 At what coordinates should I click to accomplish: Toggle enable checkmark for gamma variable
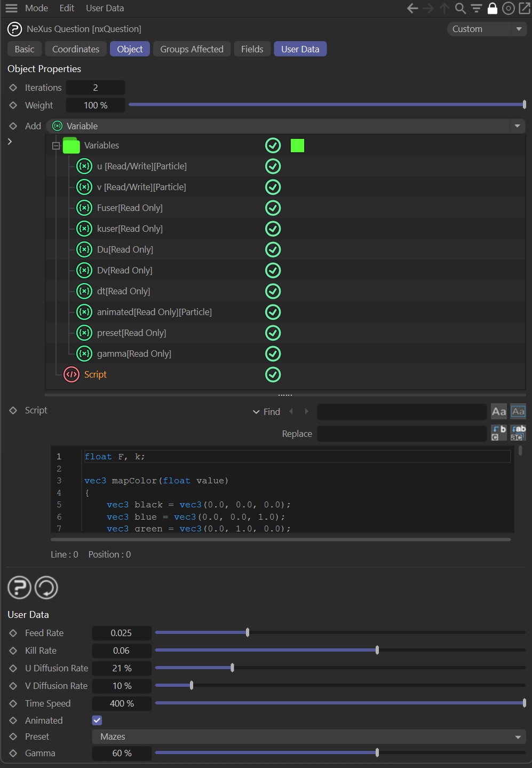(x=273, y=354)
